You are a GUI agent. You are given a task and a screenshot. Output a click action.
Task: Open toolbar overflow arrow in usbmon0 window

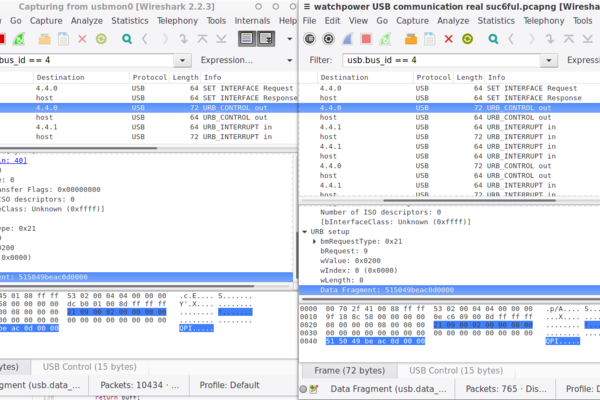pos(290,39)
